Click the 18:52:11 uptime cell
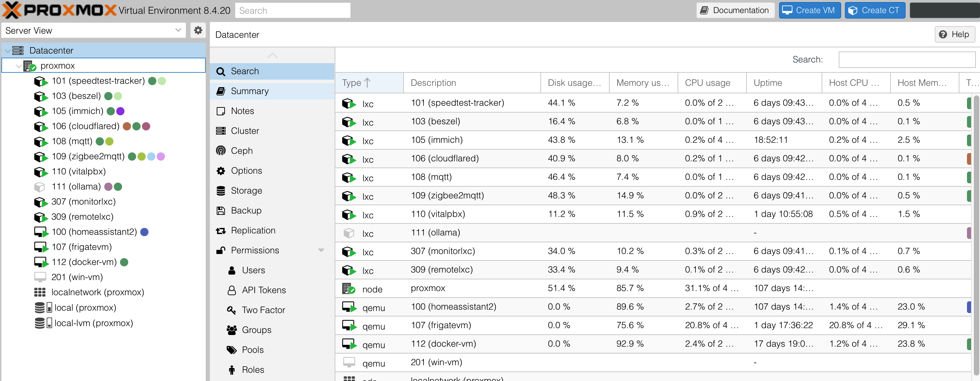Screen dimensions: 980x381 click(784, 140)
